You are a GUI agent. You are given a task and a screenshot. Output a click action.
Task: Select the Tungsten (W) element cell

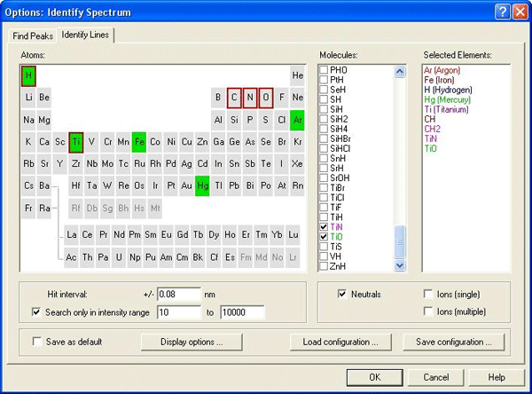(x=107, y=185)
